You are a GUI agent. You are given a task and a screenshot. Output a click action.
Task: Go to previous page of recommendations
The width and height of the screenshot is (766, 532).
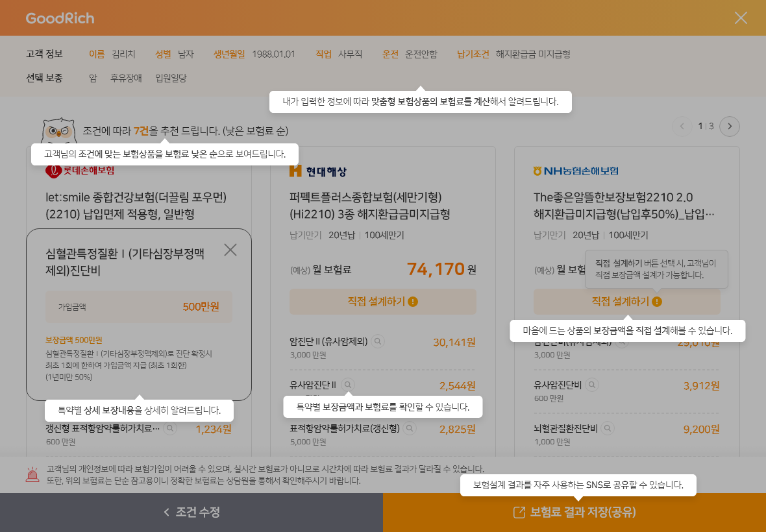click(682, 127)
